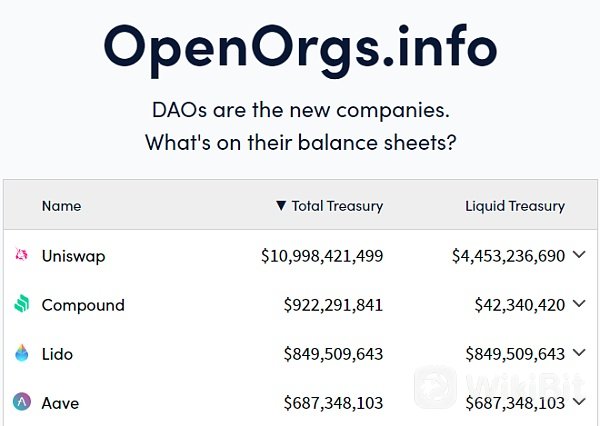
Task: Click the Uniswap unicorn logo icon
Action: (x=21, y=255)
